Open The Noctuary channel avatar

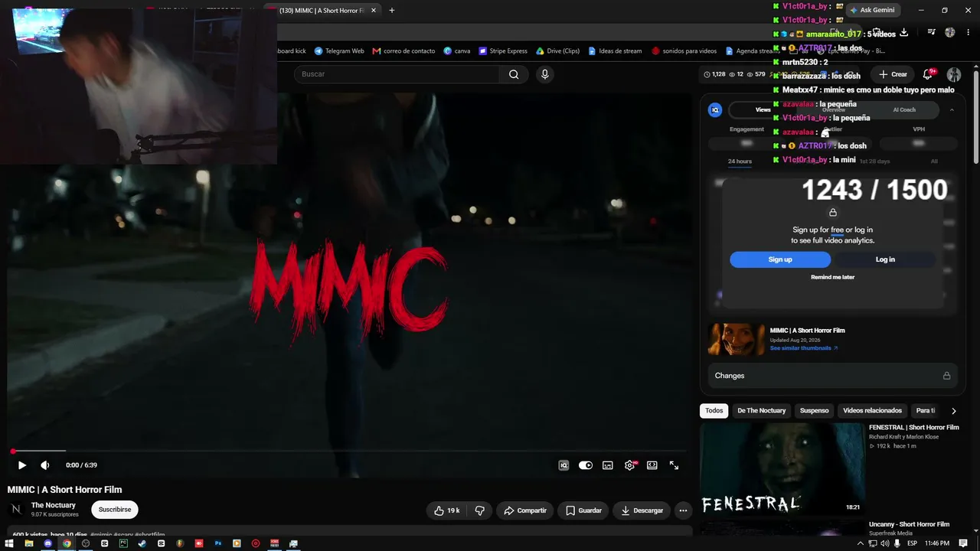[16, 510]
